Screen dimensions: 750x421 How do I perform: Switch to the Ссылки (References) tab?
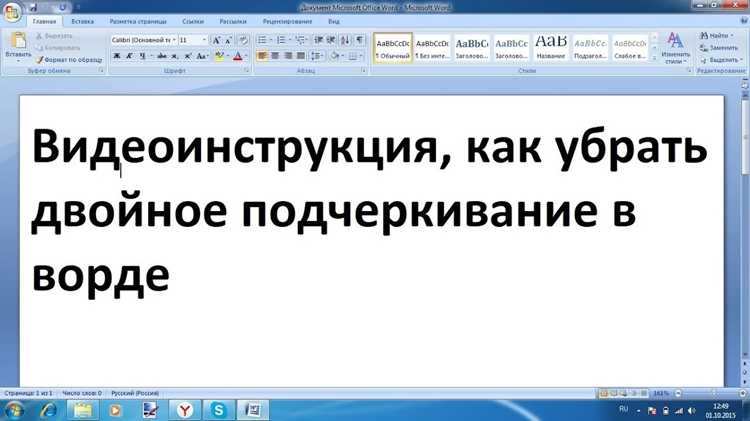tap(193, 22)
